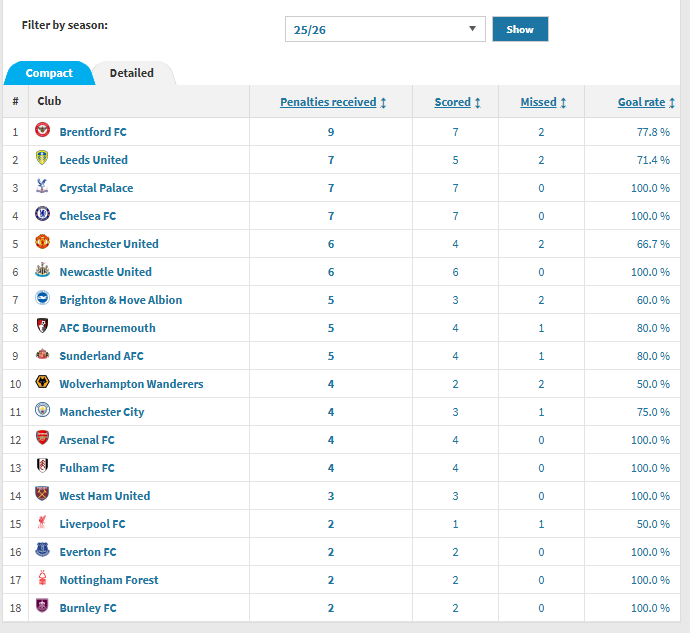Image resolution: width=690 pixels, height=633 pixels.
Task: Open the Burnley FC club link
Action: pos(88,608)
